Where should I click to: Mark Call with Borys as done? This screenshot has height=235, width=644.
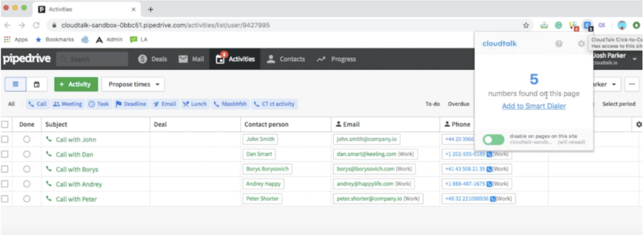pyautogui.click(x=26, y=169)
